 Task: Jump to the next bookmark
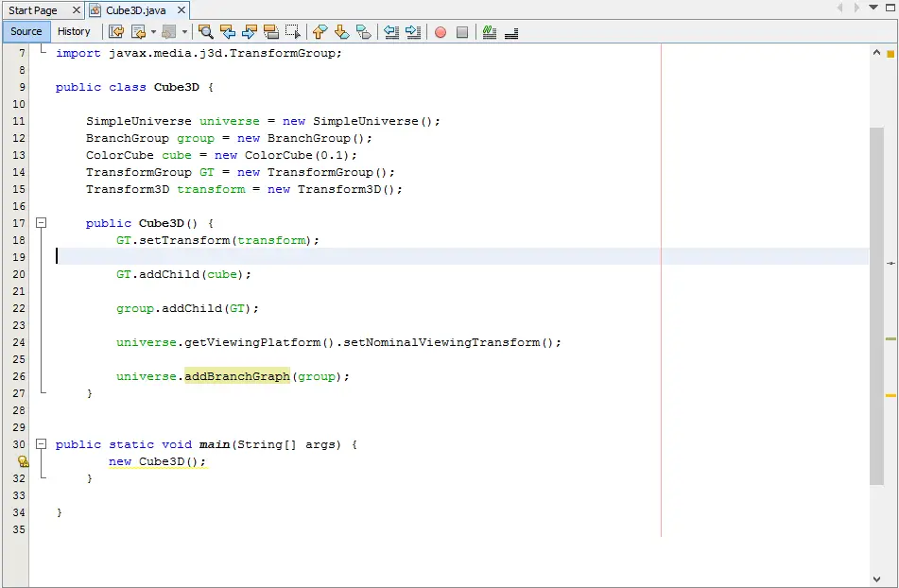tap(341, 31)
